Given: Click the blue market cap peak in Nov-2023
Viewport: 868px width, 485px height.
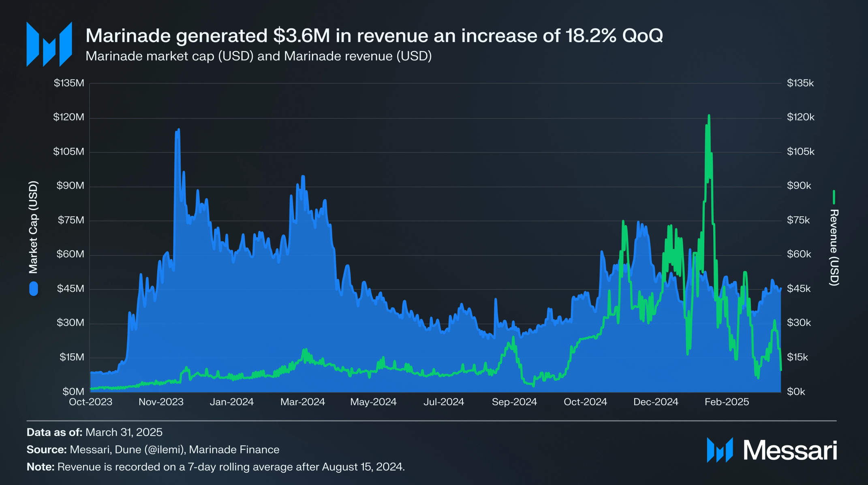Looking at the screenshot, I should [x=178, y=130].
